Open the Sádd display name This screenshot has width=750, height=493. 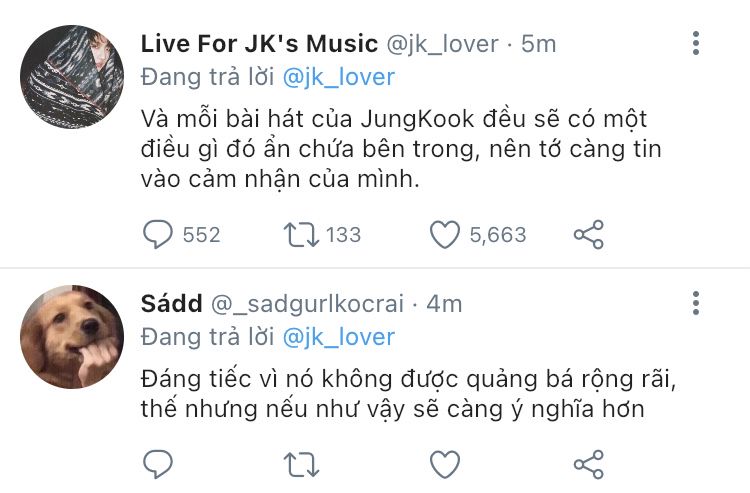pyautogui.click(x=172, y=304)
